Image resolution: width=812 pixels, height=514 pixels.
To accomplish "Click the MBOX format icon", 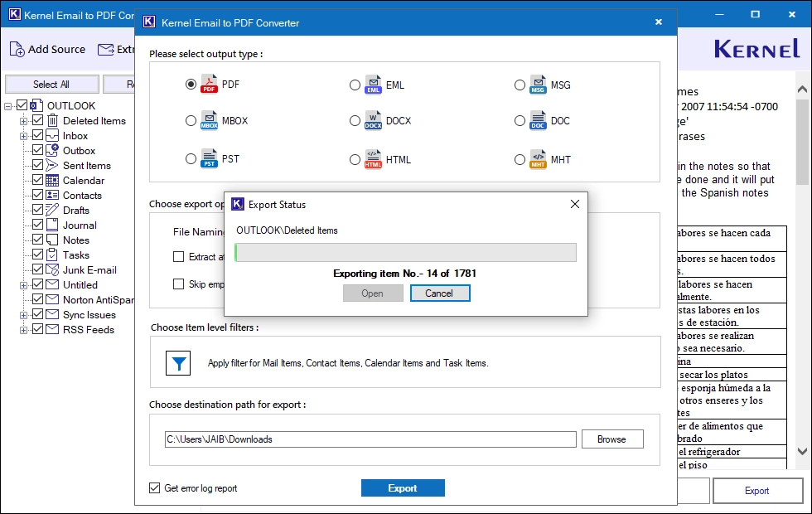I will (x=209, y=120).
